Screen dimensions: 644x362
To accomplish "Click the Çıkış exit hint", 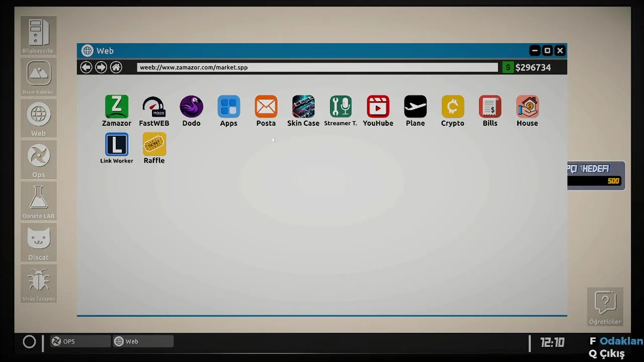I will [607, 354].
